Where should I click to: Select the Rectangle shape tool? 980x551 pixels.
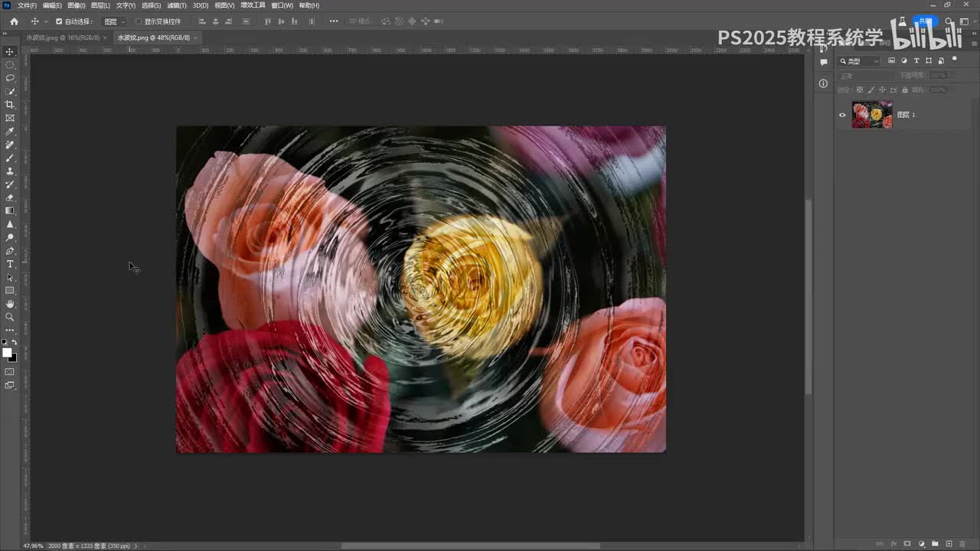click(x=10, y=291)
